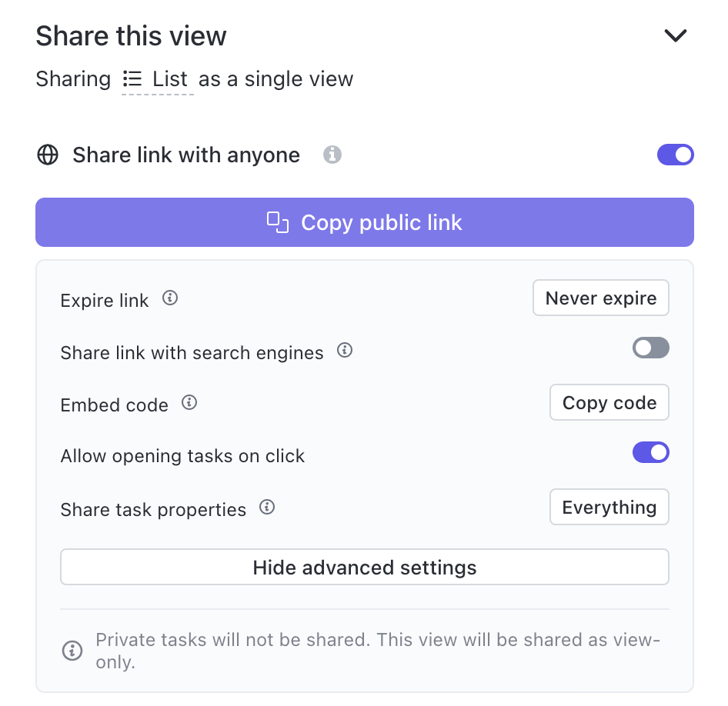The height and width of the screenshot is (706, 728).
Task: Copy the embed code
Action: [x=609, y=402]
